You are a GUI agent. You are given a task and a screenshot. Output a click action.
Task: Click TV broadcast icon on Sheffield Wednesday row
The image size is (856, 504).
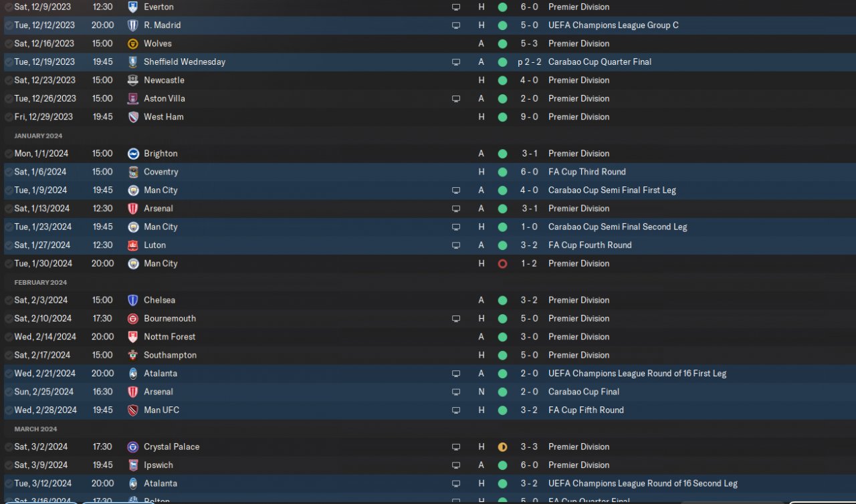(456, 62)
